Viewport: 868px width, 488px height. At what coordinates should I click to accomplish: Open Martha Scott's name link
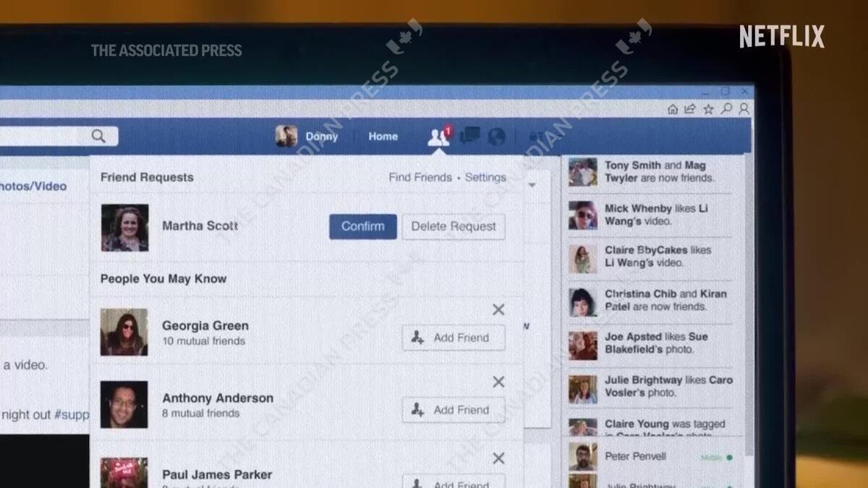pyautogui.click(x=200, y=226)
